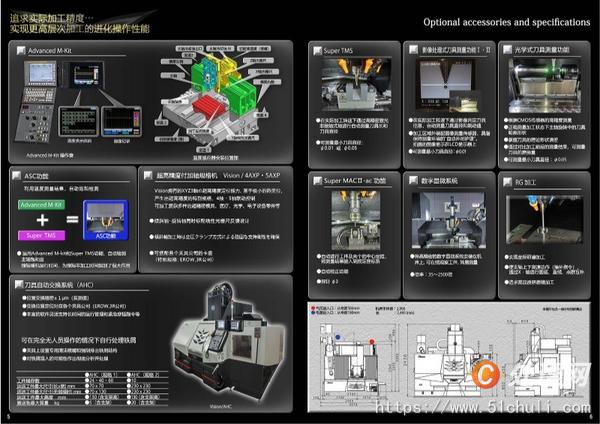Viewport: 600px width, 424px height.
Task: Open the 51chuli.com watermark URL
Action: tap(483, 407)
